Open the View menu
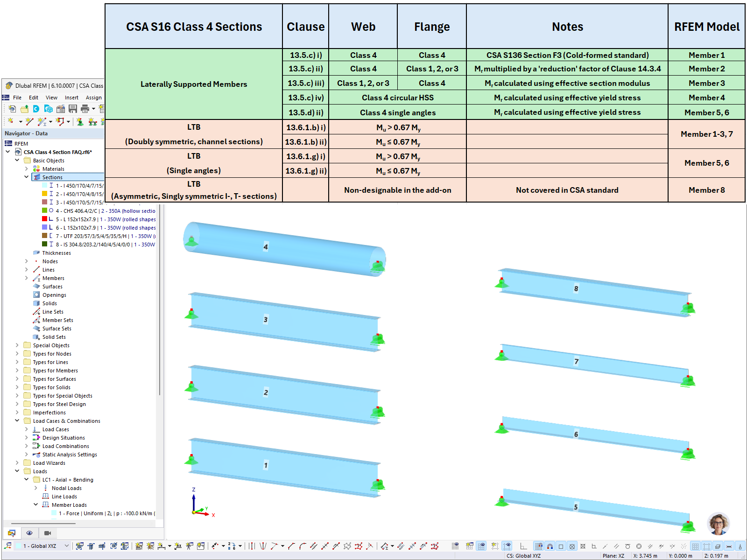This screenshot has width=747, height=560. [51, 98]
